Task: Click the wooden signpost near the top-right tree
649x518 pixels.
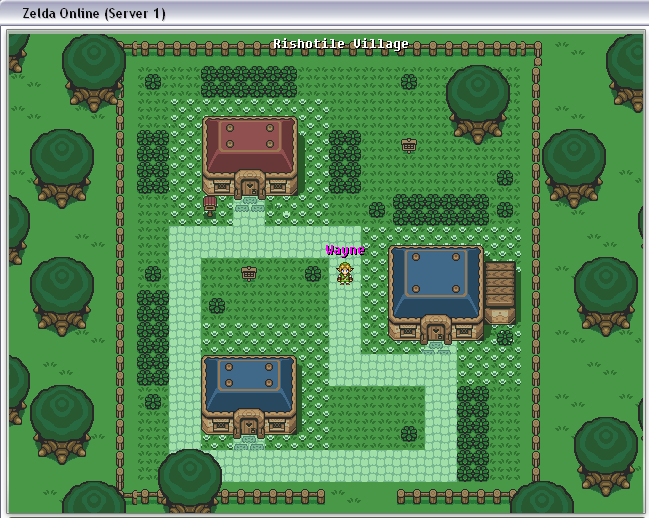Action: pos(408,146)
